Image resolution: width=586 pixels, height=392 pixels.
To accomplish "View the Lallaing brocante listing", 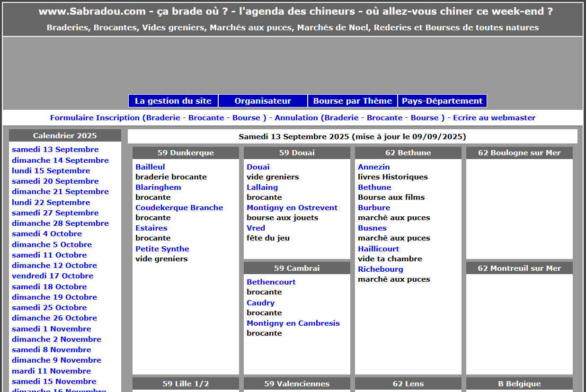I will tap(262, 187).
